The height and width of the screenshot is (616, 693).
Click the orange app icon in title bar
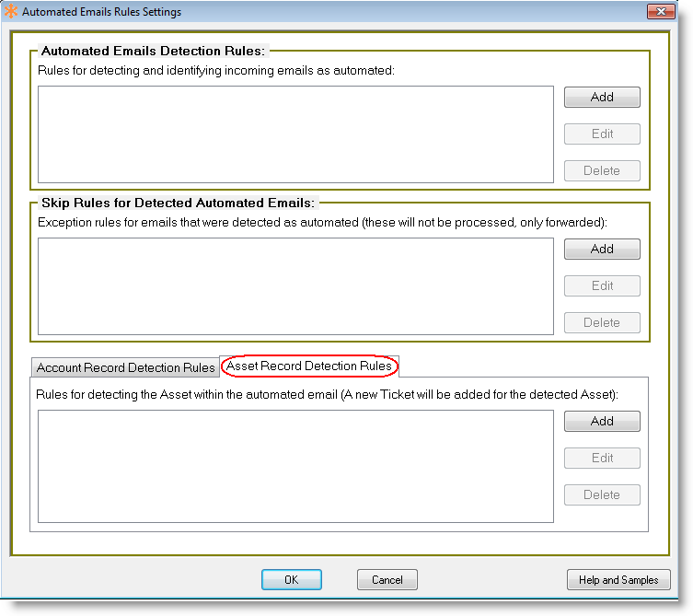point(12,12)
